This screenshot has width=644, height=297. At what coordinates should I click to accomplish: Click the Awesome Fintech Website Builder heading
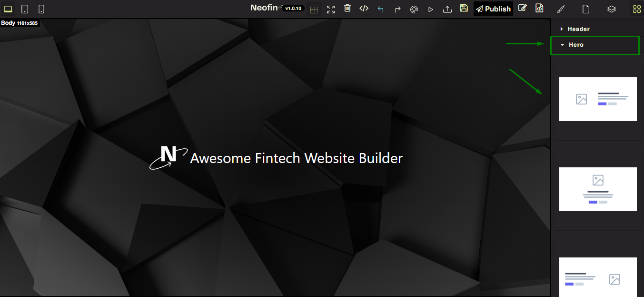297,158
